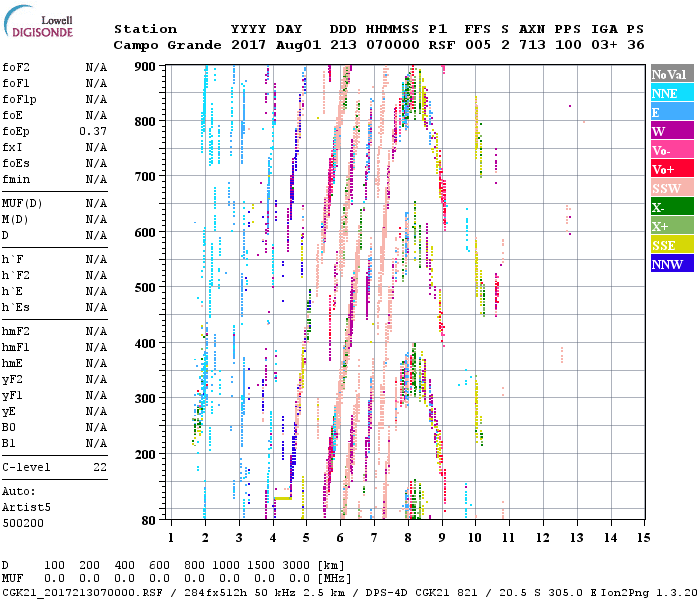
Task: Click the RSF program value
Action: tap(442, 45)
